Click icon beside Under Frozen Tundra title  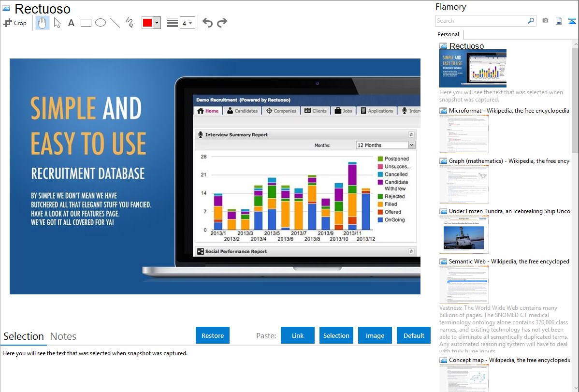pyautogui.click(x=443, y=211)
